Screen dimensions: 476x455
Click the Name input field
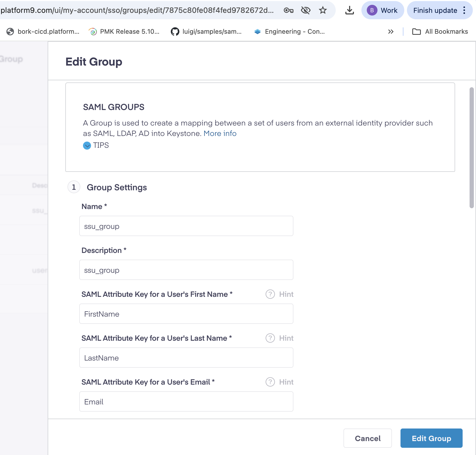[186, 226]
